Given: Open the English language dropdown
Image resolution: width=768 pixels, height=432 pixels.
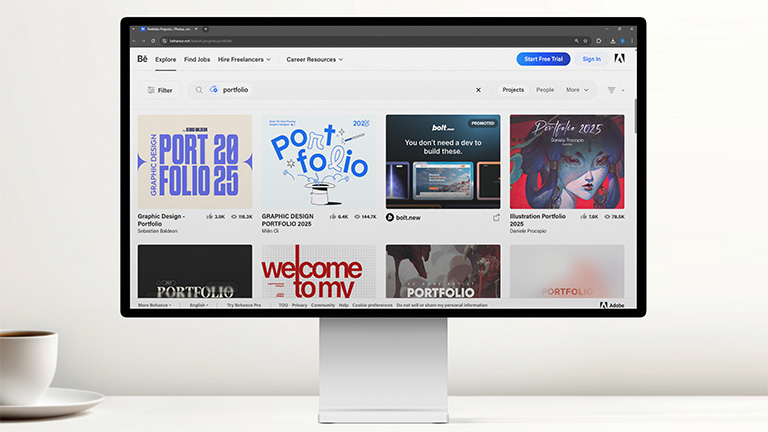Looking at the screenshot, I should click(x=199, y=305).
